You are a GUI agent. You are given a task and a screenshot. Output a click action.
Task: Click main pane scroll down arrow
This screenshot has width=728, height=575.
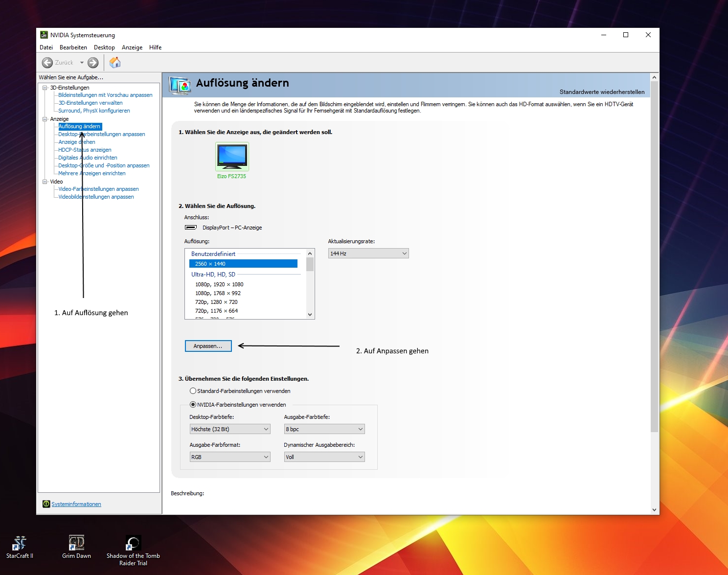click(655, 509)
